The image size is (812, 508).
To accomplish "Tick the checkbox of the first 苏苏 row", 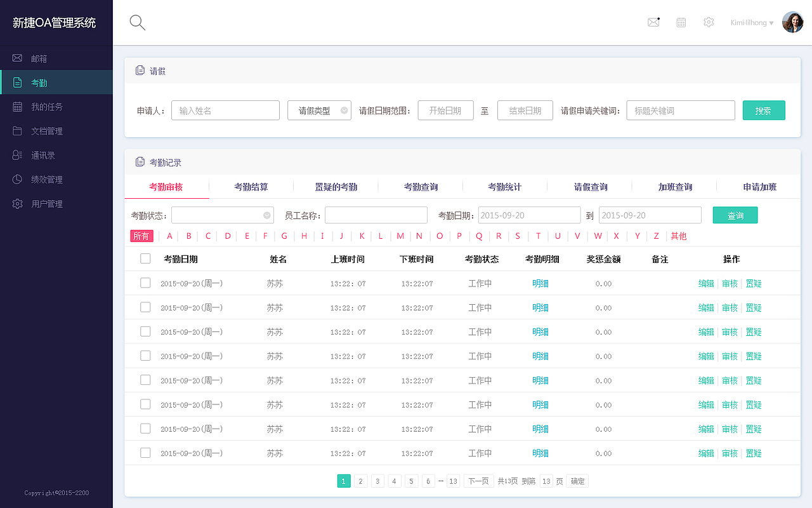I will (145, 283).
